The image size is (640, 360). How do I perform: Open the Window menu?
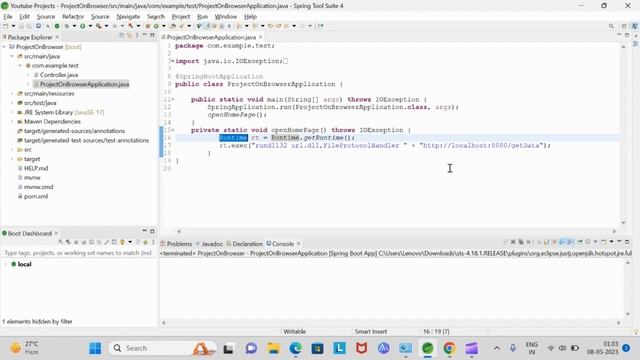[226, 17]
